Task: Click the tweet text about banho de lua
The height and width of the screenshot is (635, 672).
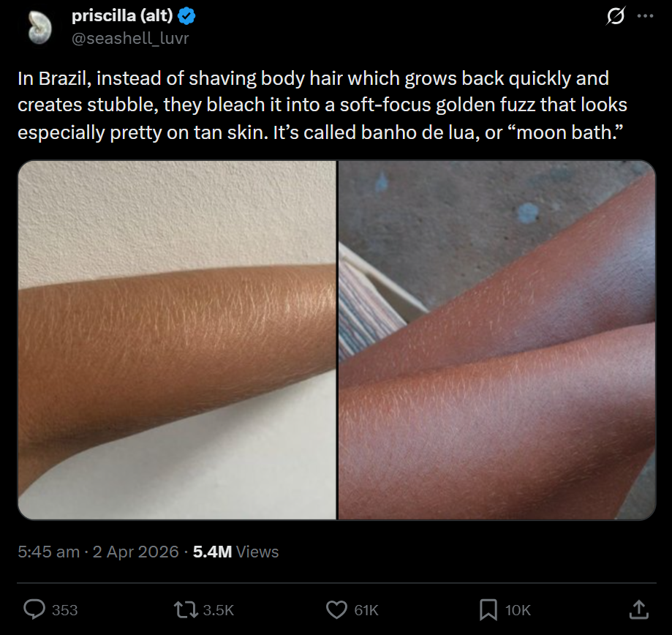Action: tap(322, 105)
